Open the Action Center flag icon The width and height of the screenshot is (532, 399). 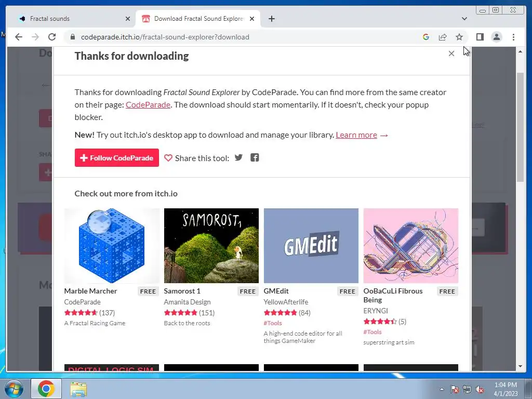click(454, 390)
